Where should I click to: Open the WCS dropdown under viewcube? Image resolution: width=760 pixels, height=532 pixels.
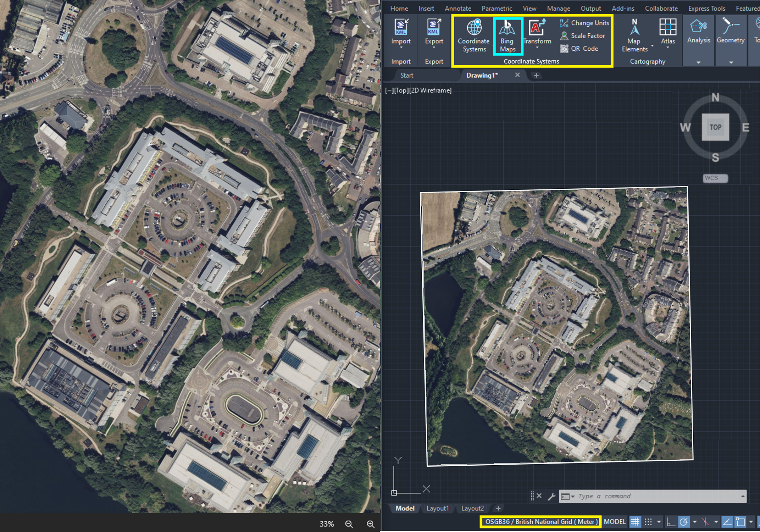pos(715,178)
